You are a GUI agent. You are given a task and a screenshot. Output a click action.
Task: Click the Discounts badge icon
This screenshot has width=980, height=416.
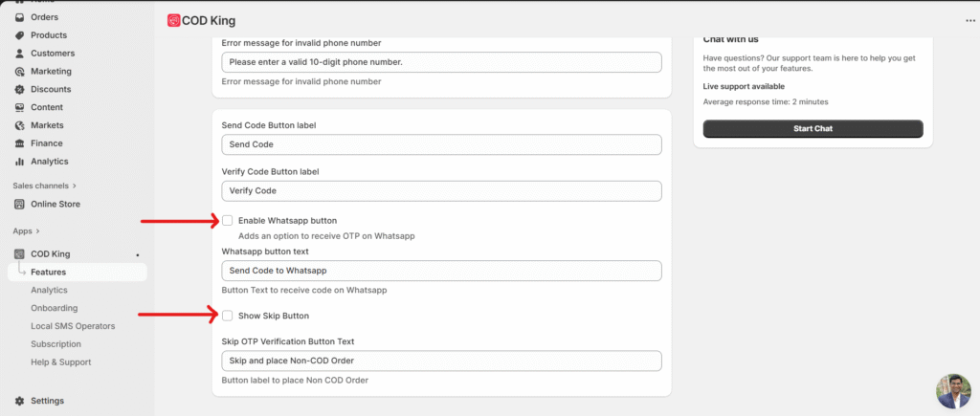tap(20, 90)
